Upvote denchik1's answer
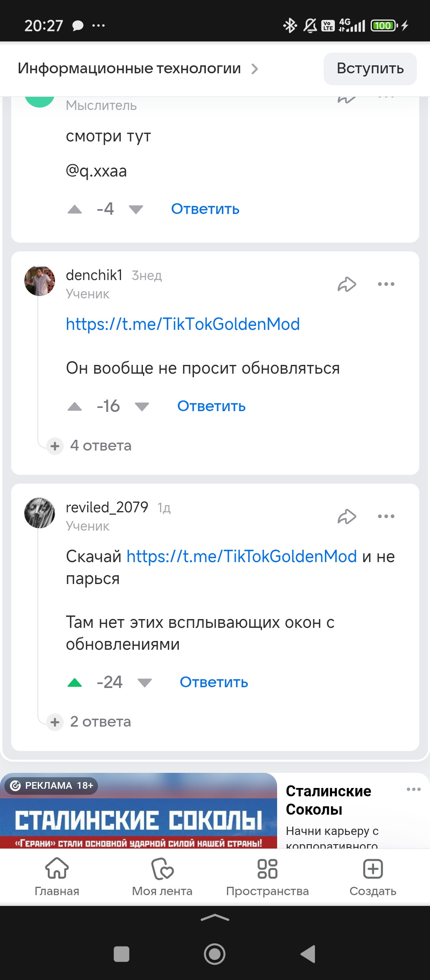 pyautogui.click(x=75, y=406)
